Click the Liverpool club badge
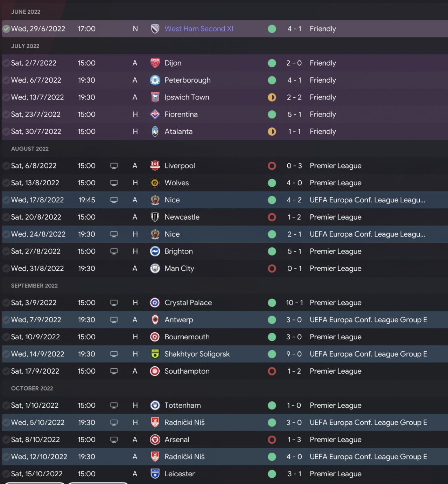Viewport: 448px width, 484px height. [155, 166]
